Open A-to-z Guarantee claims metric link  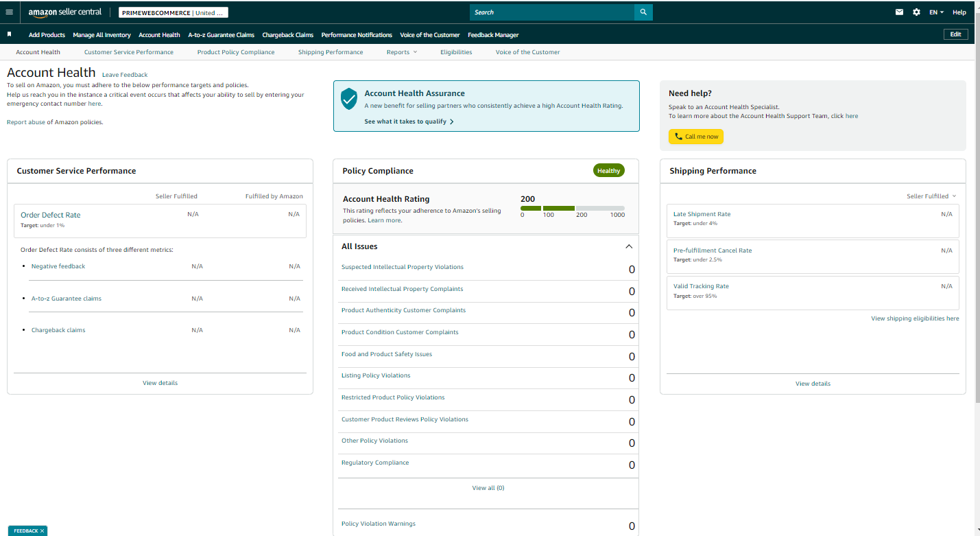67,299
